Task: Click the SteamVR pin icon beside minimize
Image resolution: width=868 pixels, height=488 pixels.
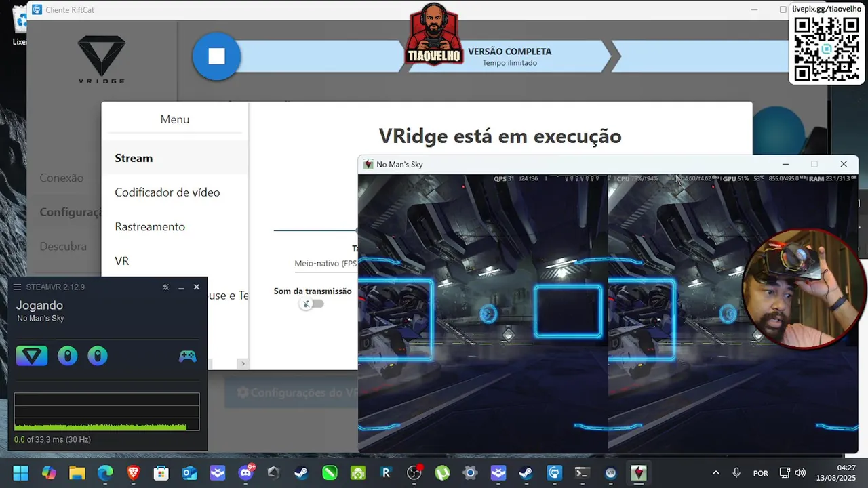Action: point(165,287)
